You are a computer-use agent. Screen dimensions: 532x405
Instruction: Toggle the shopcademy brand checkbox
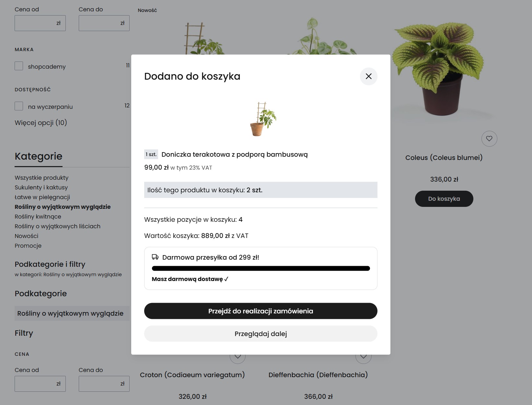pos(18,66)
